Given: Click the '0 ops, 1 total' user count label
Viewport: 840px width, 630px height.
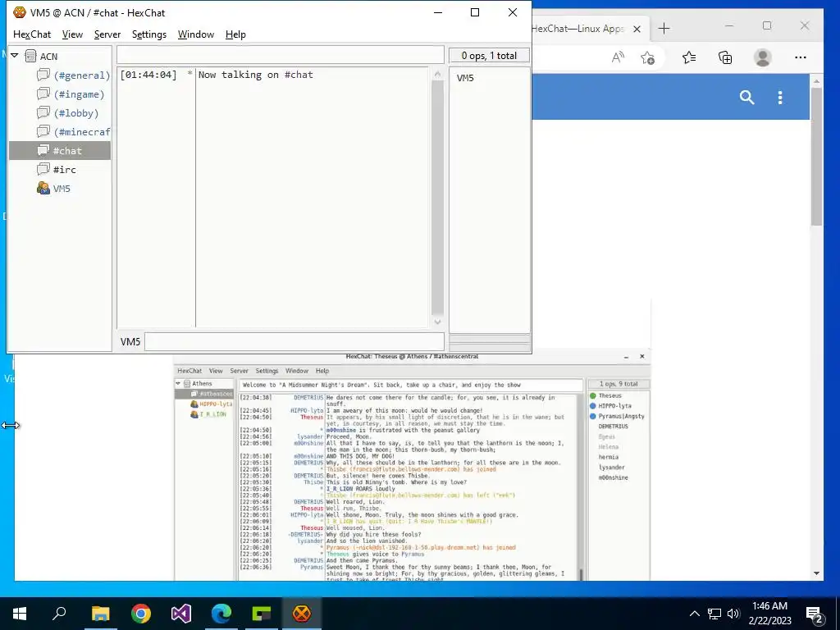Looking at the screenshot, I should coord(489,55).
